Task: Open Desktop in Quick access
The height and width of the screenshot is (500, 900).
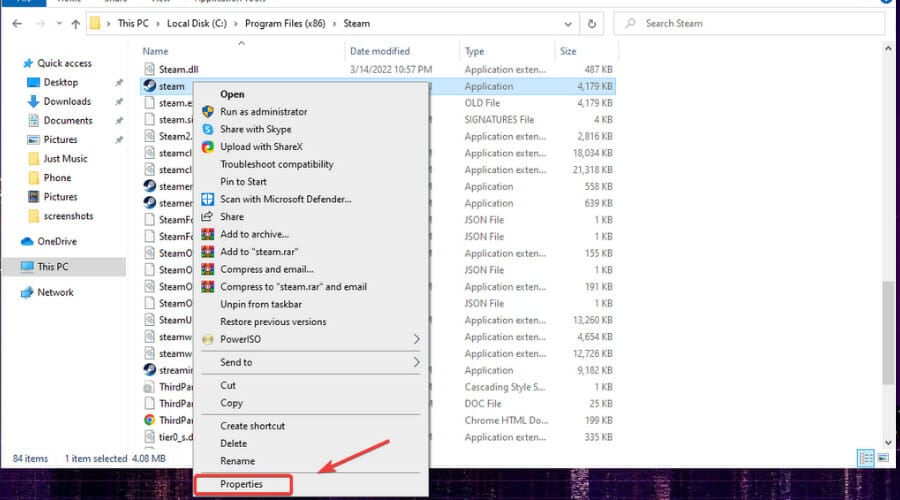Action: click(x=61, y=82)
